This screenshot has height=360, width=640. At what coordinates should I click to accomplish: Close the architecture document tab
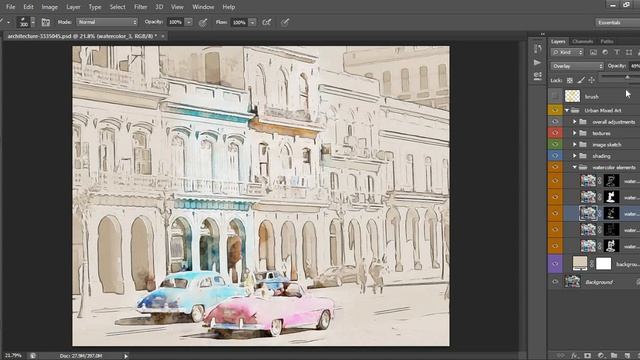click(163, 36)
